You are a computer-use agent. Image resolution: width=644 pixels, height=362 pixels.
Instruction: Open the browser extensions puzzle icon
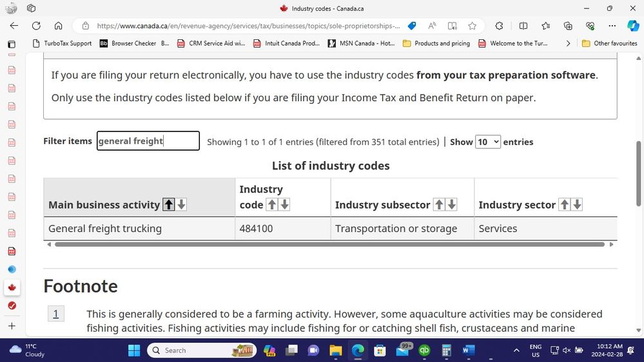click(x=499, y=26)
